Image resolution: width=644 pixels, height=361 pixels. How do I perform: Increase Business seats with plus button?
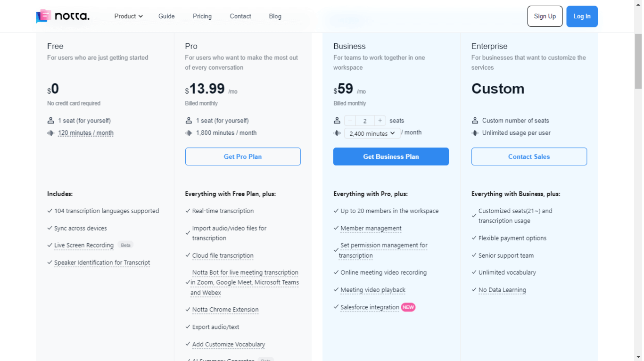[x=380, y=121]
